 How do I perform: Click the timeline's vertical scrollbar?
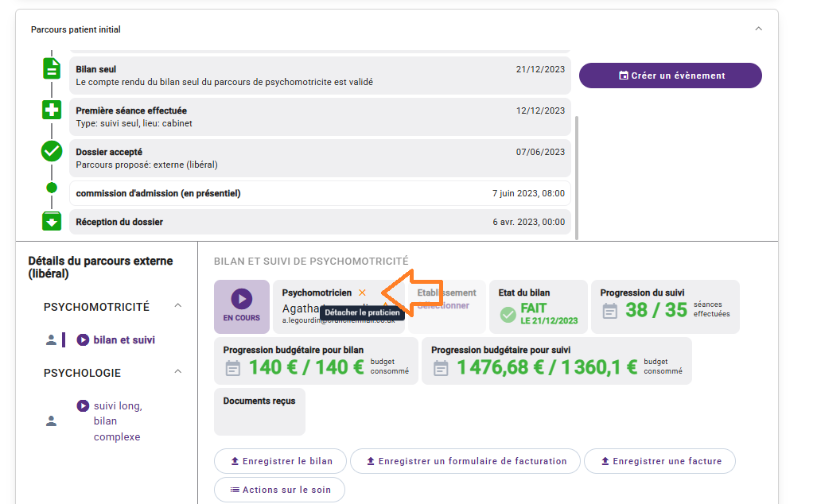(577, 175)
